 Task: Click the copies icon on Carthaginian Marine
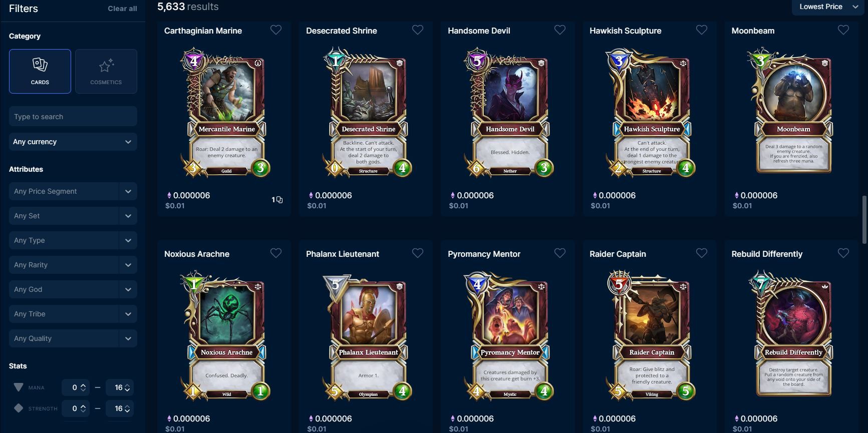[279, 200]
